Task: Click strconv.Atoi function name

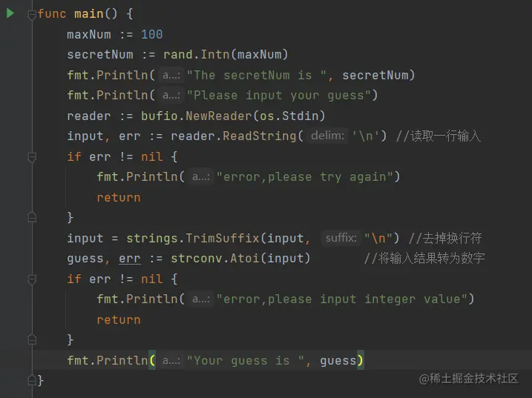Action: [215, 259]
